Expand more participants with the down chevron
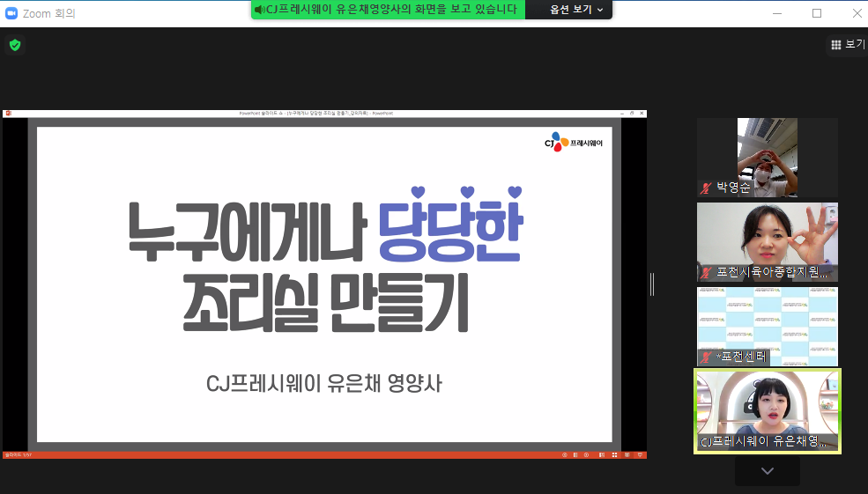This screenshot has width=868, height=494. pyautogui.click(x=767, y=471)
